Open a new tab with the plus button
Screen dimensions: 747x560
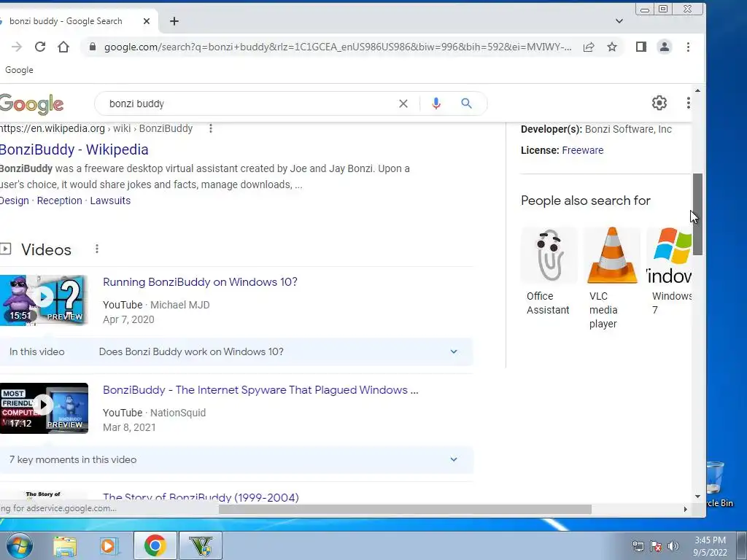(x=174, y=21)
